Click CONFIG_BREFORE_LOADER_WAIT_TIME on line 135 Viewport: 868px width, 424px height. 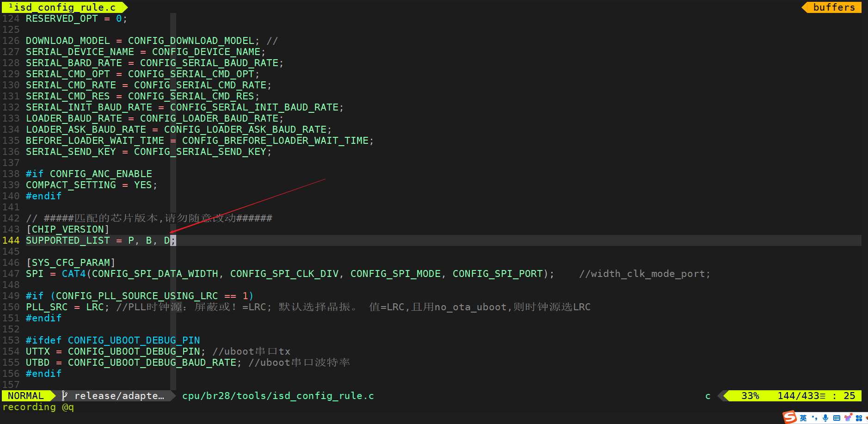[276, 141]
